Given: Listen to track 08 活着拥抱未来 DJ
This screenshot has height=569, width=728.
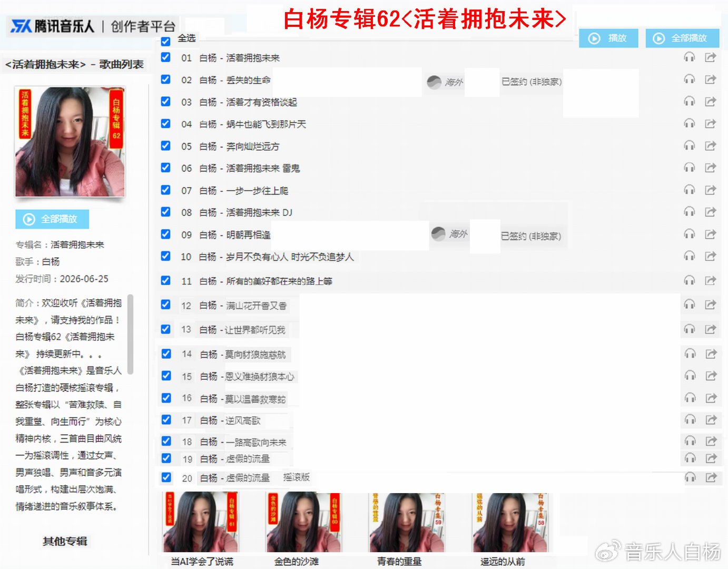Looking at the screenshot, I should [x=689, y=212].
